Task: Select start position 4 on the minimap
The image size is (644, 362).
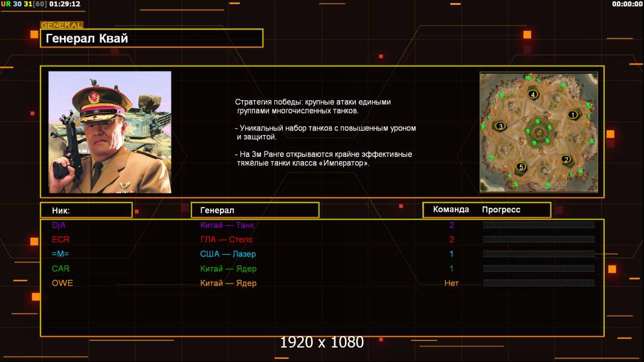Action: [x=533, y=95]
